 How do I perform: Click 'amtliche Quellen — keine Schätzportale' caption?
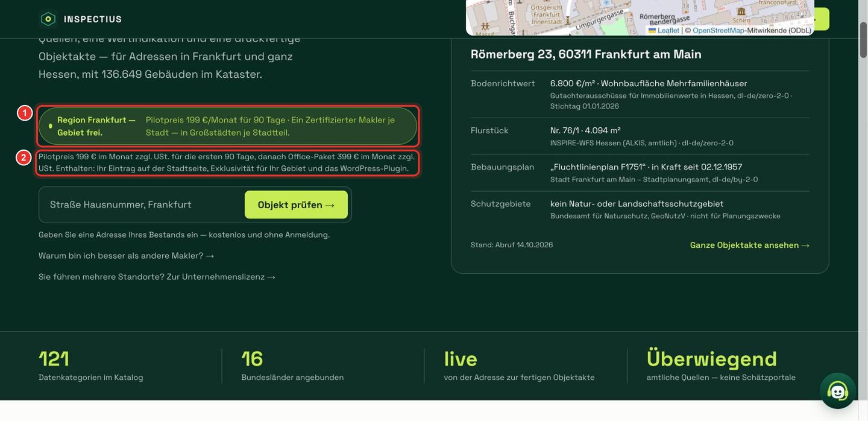click(x=721, y=378)
